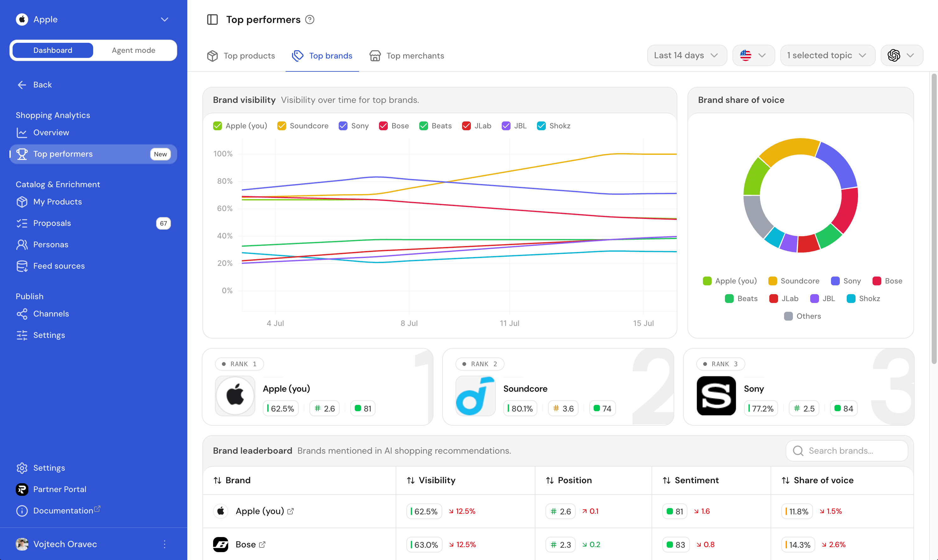Image resolution: width=938 pixels, height=560 pixels.
Task: Click the Personas people icon
Action: [x=22, y=244]
